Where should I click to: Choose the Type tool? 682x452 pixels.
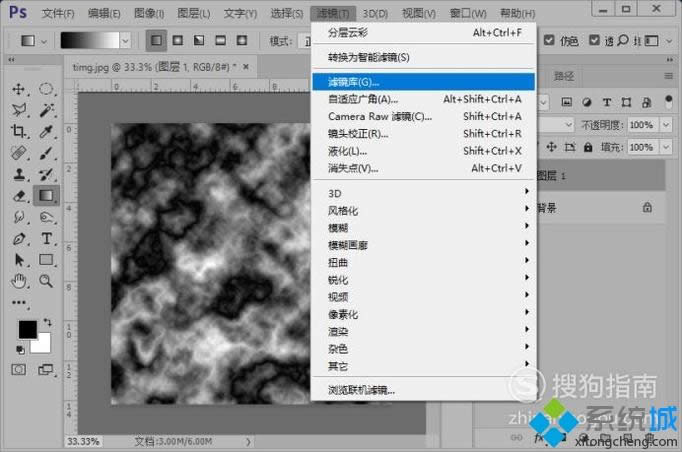point(46,239)
